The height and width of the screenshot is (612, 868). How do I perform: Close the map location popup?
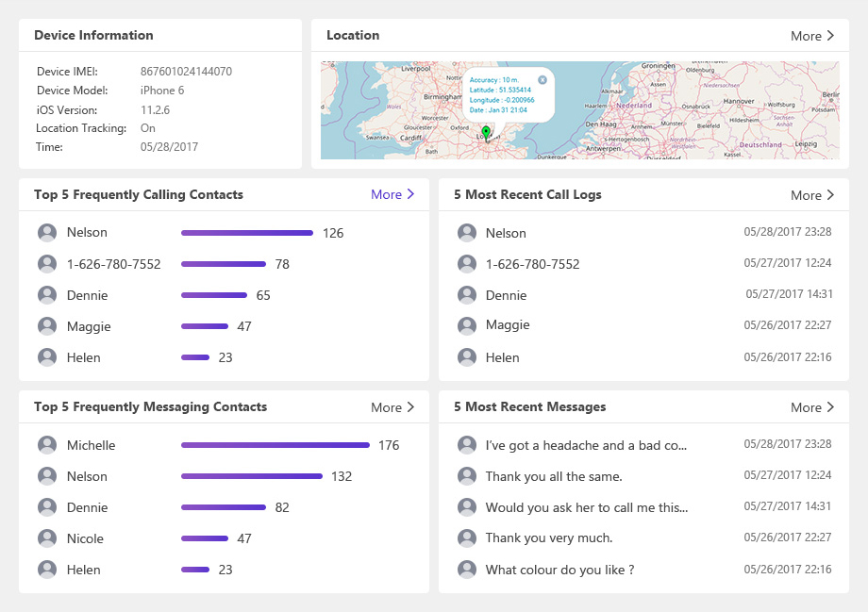[x=542, y=80]
